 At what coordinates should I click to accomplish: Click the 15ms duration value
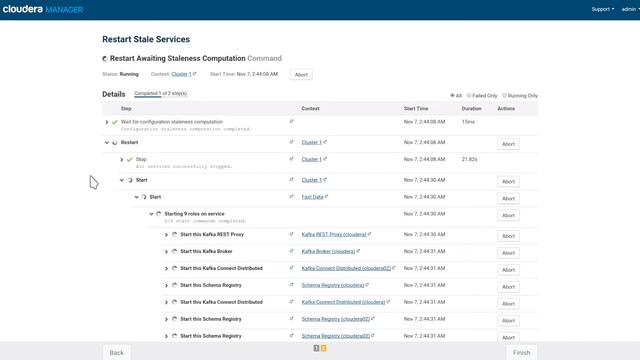pos(468,122)
